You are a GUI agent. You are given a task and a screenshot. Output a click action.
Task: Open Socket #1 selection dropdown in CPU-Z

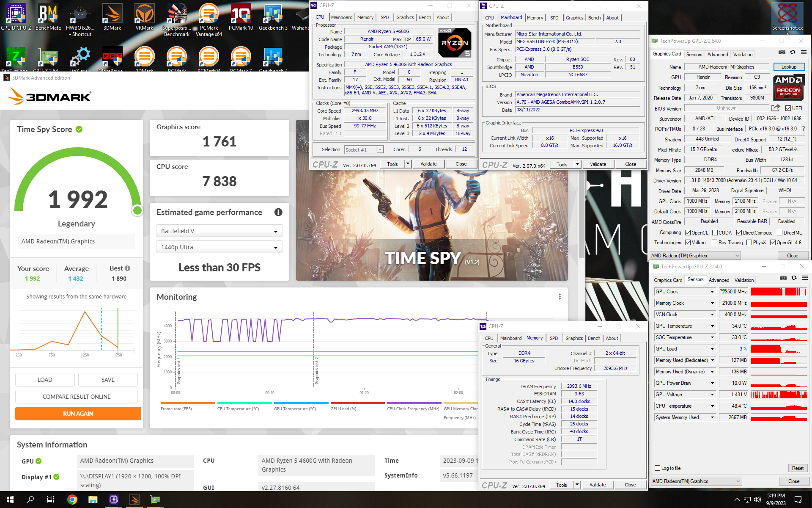(364, 150)
